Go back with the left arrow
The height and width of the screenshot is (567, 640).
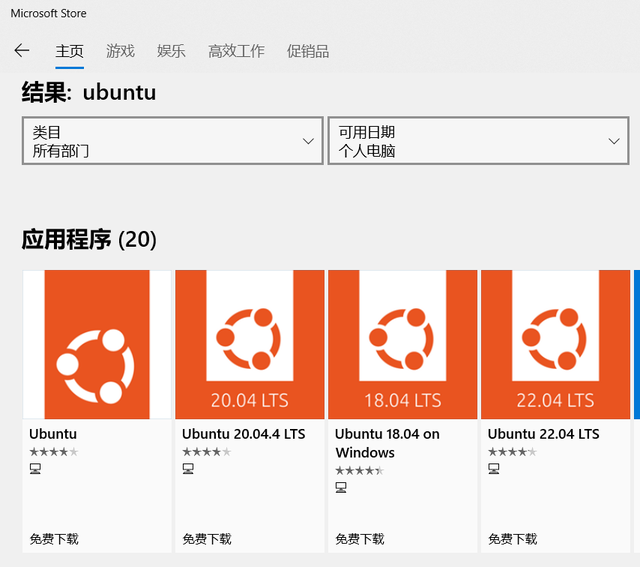(x=22, y=51)
